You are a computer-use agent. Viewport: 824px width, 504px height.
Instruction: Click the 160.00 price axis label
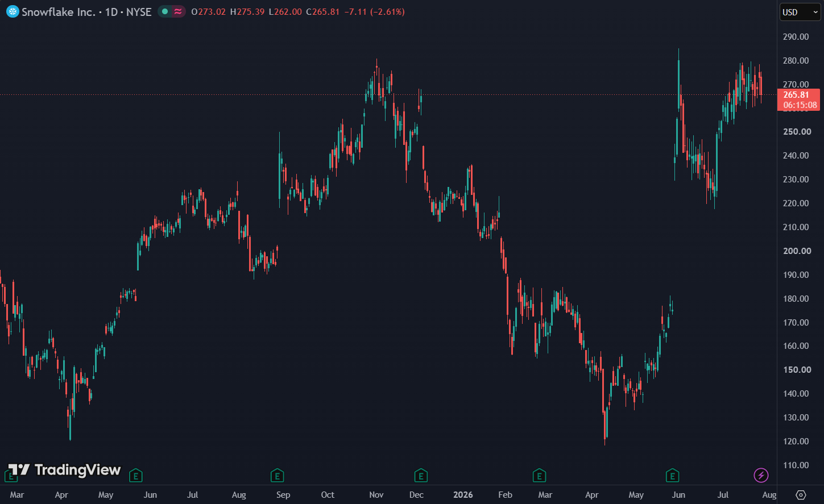pos(796,346)
